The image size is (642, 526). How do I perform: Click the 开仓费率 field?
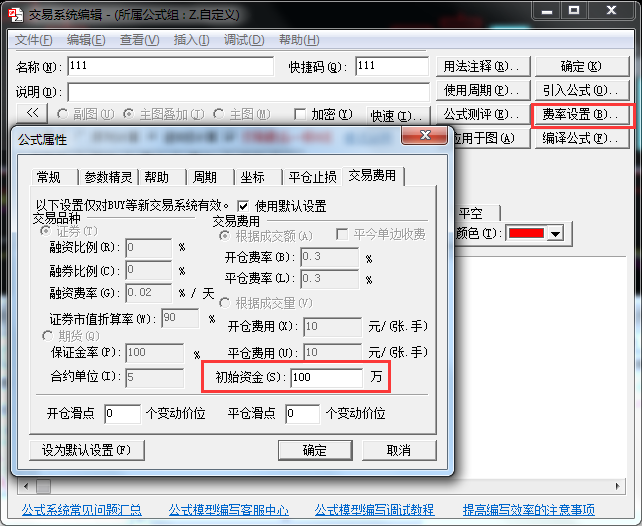[x=330, y=257]
